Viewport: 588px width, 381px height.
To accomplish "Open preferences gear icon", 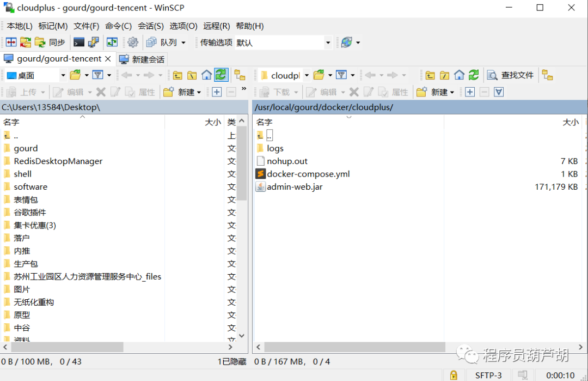I will (x=133, y=43).
